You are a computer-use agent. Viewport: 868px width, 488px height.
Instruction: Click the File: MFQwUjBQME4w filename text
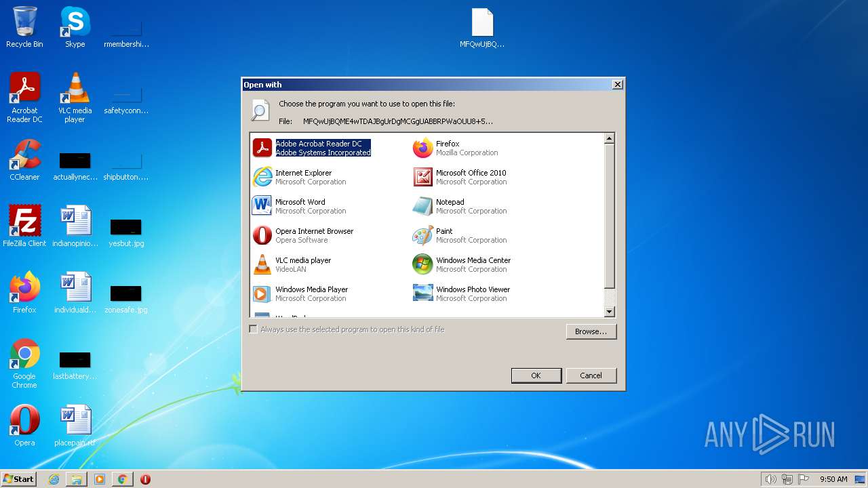(398, 121)
